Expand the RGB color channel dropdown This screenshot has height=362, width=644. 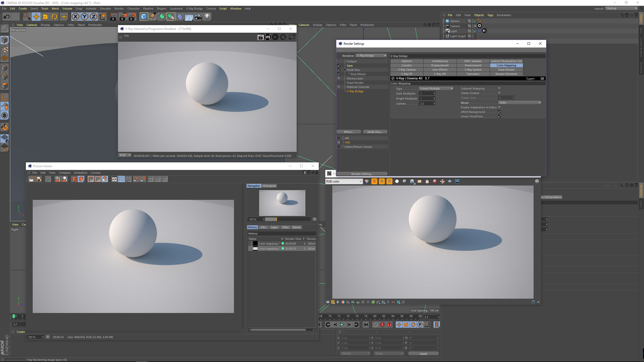pyautogui.click(x=344, y=182)
